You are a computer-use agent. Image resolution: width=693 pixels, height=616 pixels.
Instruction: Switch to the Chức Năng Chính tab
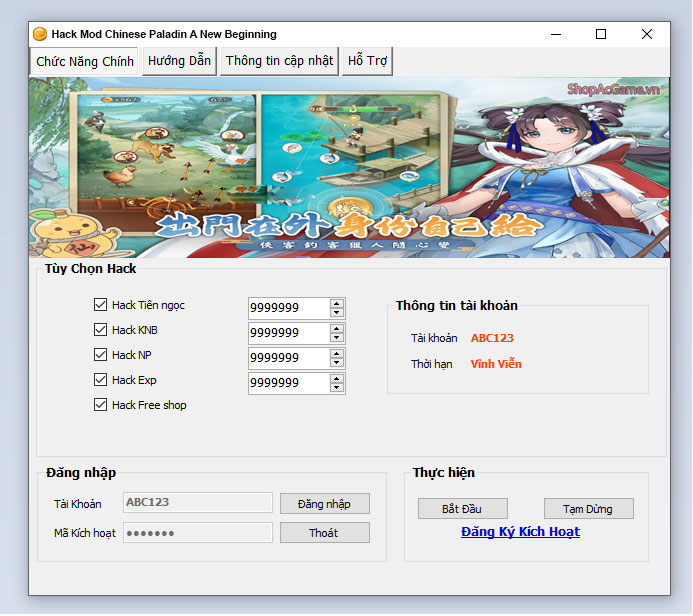tap(84, 61)
